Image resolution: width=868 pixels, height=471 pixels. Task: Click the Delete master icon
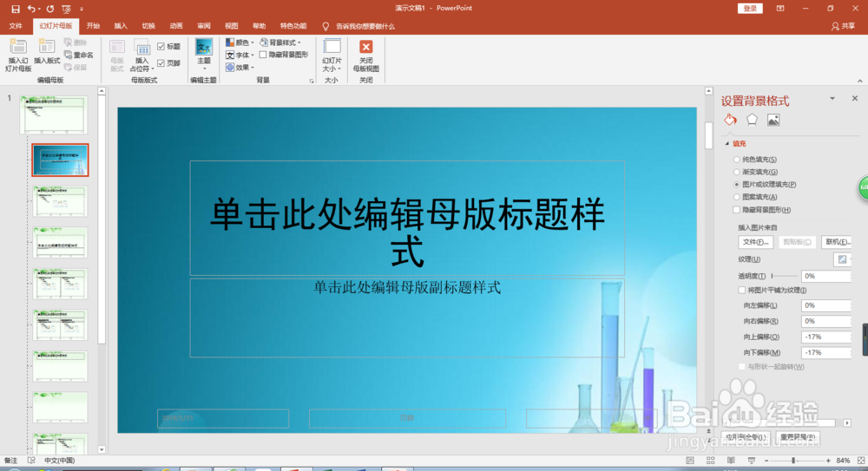coord(68,42)
